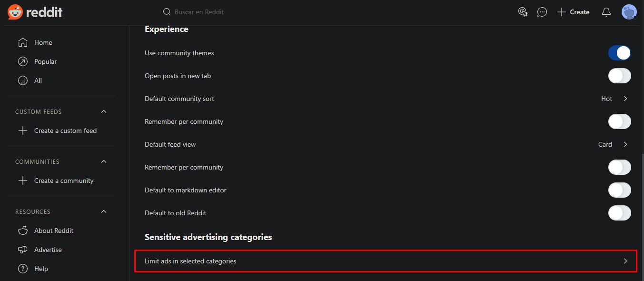644x281 pixels.
Task: Click the Help question mark icon
Action: pos(22,269)
